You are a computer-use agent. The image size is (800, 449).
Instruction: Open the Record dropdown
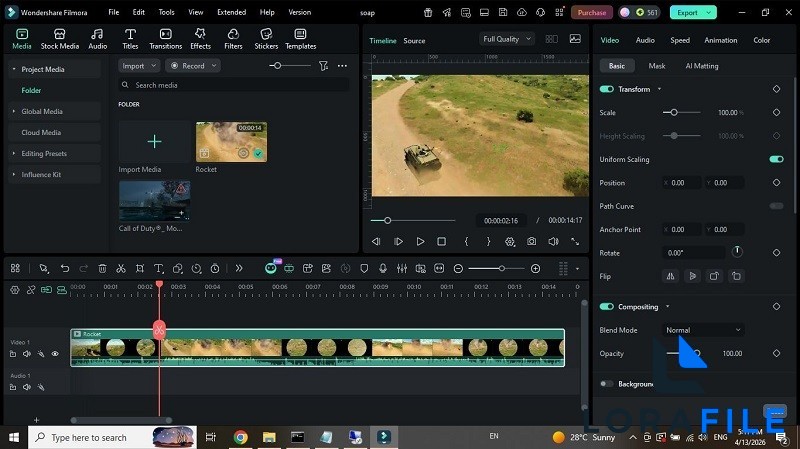[193, 66]
